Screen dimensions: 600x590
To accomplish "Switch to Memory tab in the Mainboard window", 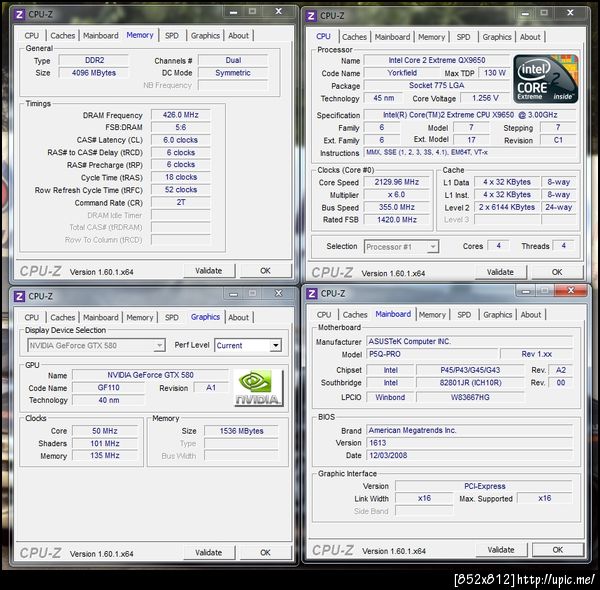I will 432,315.
